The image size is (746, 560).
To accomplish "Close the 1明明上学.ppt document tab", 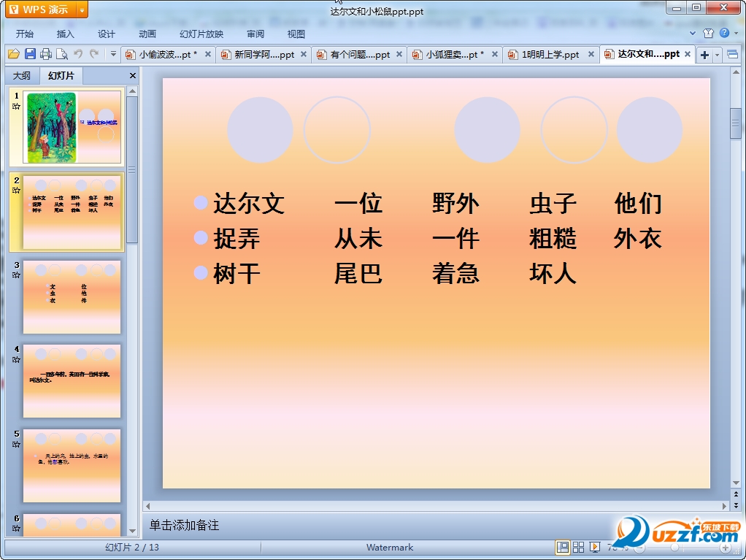I will 591,54.
